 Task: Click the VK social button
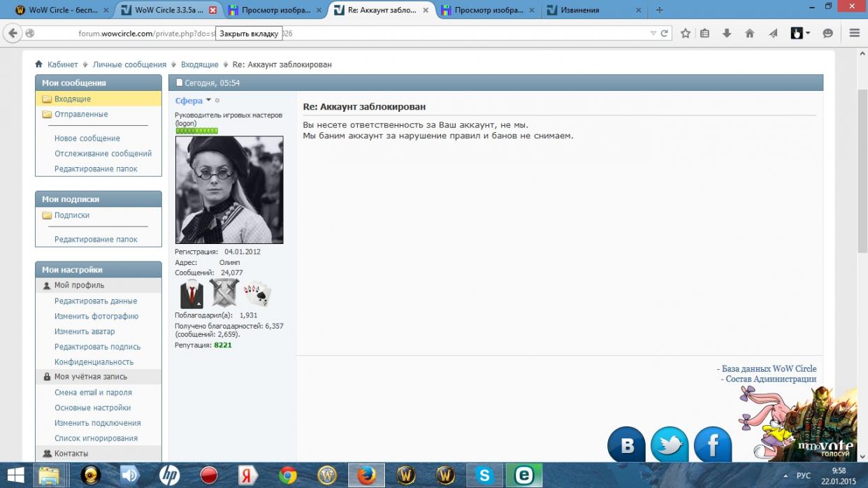(626, 445)
